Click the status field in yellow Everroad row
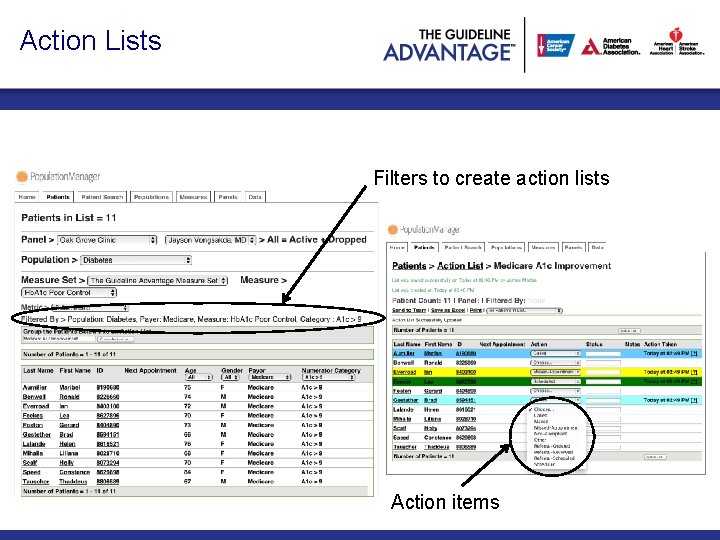 (603, 372)
